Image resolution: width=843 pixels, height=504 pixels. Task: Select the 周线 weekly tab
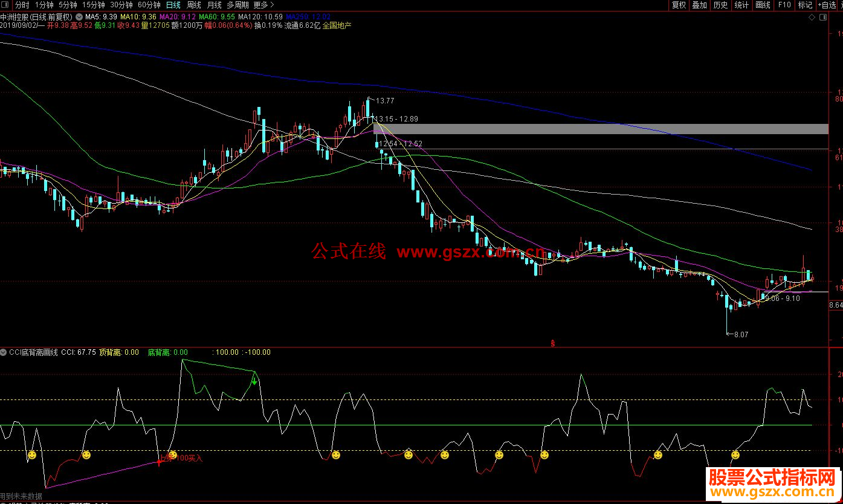194,5
